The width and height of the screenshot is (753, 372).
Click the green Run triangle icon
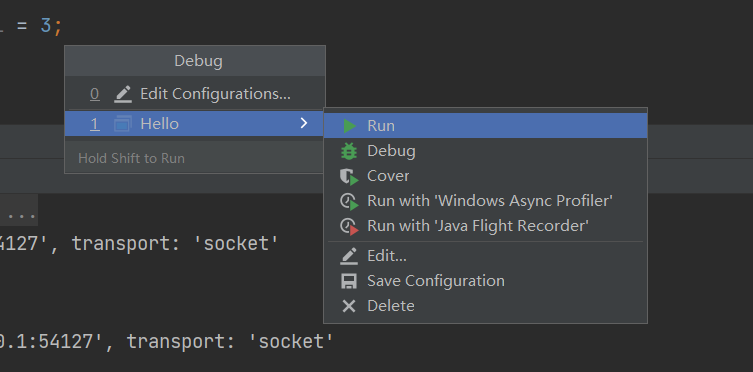349,126
